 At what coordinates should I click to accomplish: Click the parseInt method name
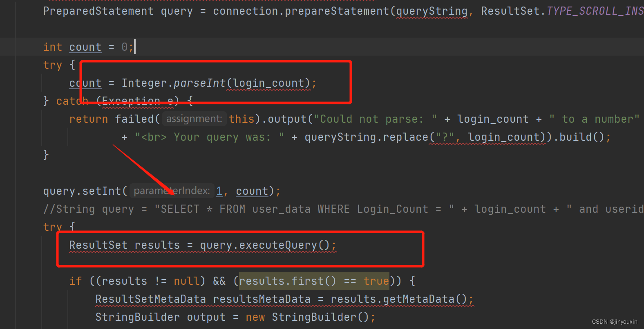point(200,83)
